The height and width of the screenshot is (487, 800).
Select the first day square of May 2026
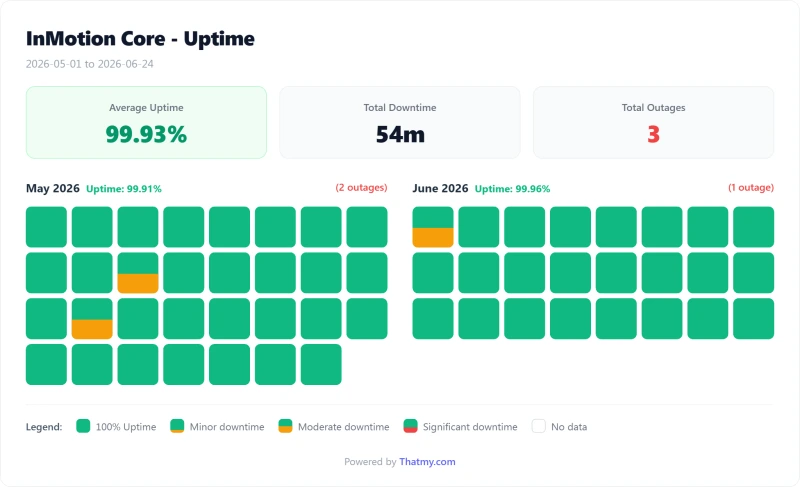(46, 227)
